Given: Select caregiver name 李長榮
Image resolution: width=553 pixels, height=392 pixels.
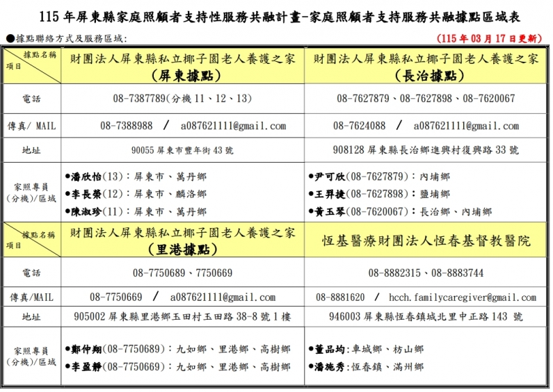Looking at the screenshot, I should point(86,194).
